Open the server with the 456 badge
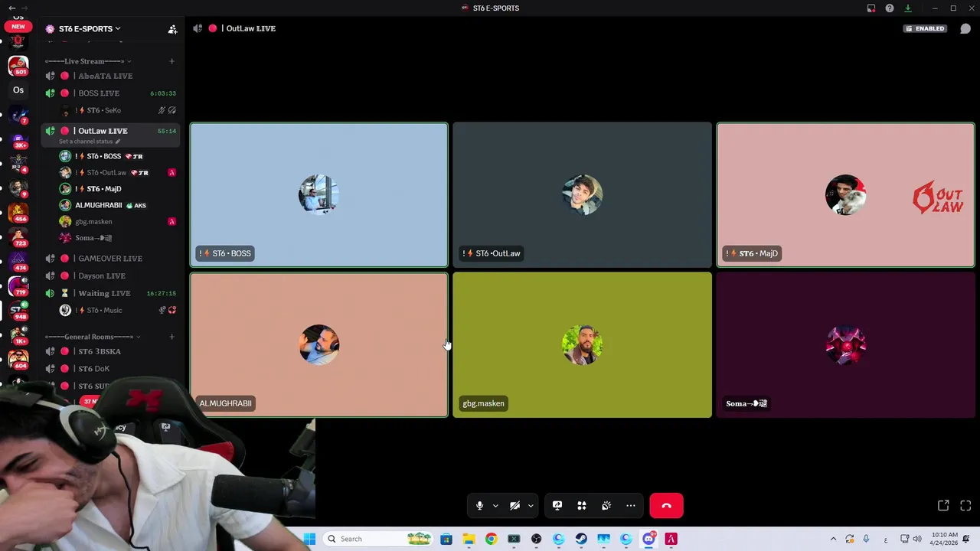 pos(18,213)
